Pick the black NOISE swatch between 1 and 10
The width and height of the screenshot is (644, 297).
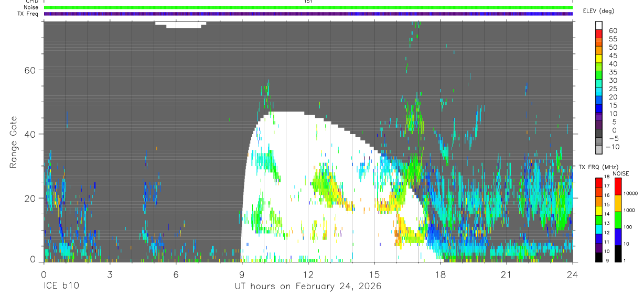(x=618, y=254)
